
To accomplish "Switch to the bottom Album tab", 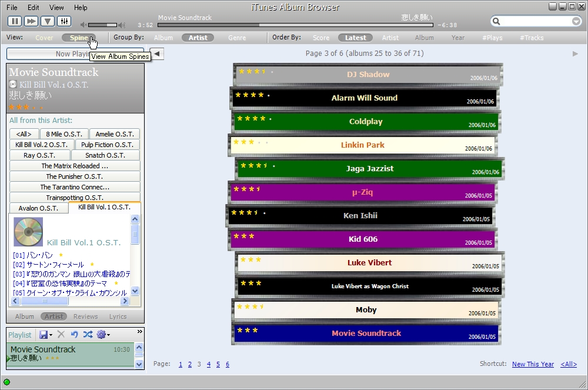I will (24, 316).
